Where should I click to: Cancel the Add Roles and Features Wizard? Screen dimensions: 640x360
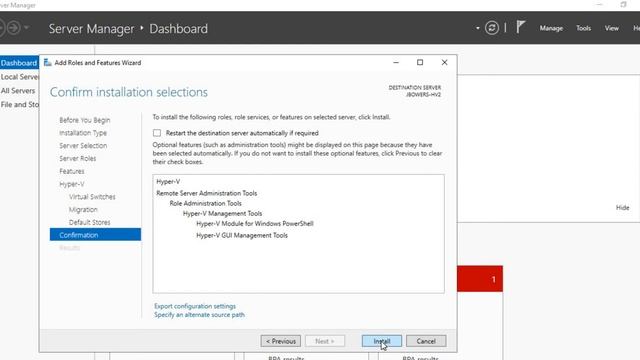click(426, 341)
